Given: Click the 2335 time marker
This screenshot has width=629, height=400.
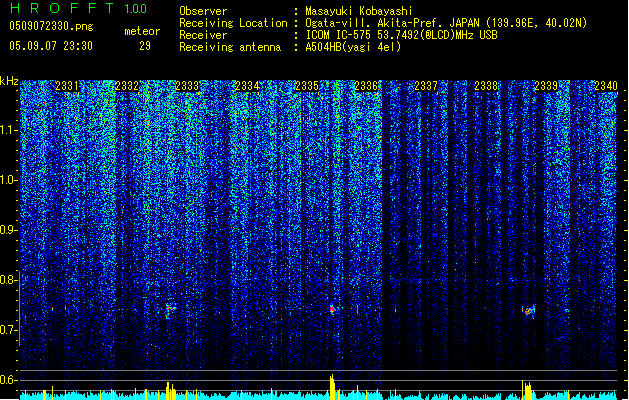Looking at the screenshot, I should pos(307,86).
